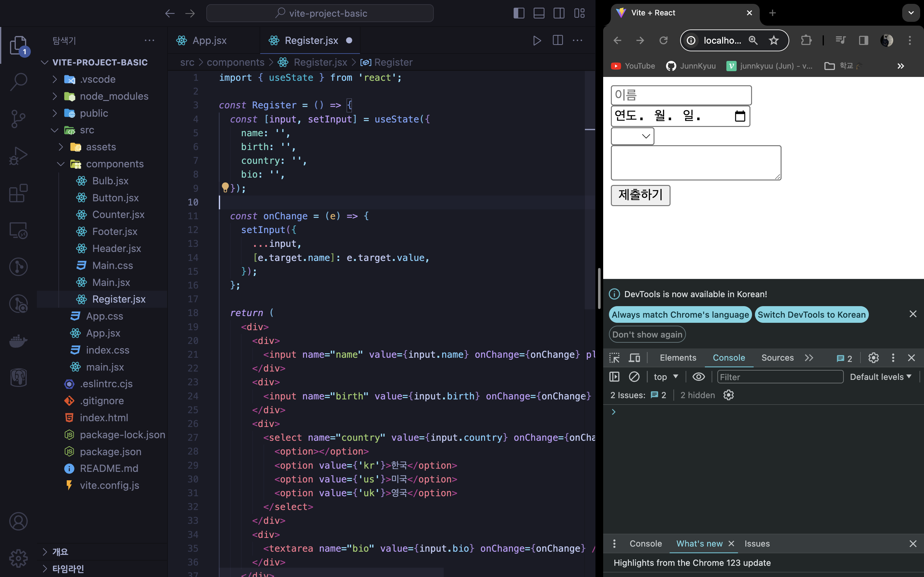Open DevTools inspect element picker
The height and width of the screenshot is (577, 924).
coord(614,358)
